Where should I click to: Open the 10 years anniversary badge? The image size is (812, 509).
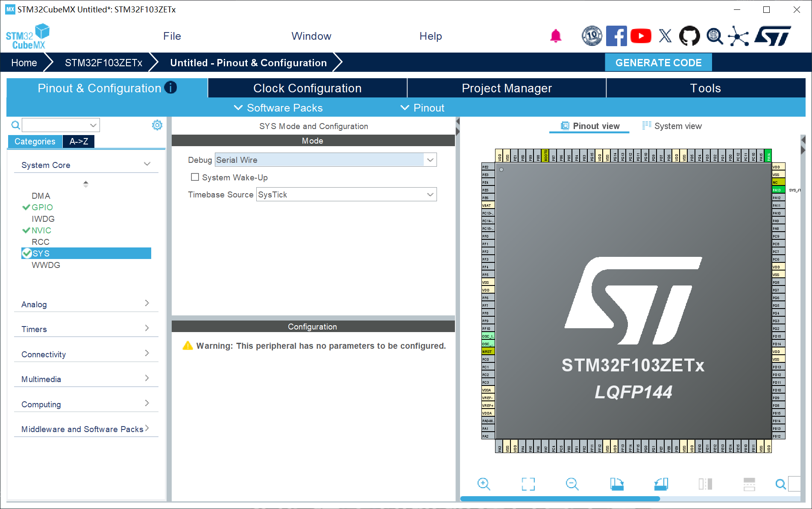pos(592,36)
